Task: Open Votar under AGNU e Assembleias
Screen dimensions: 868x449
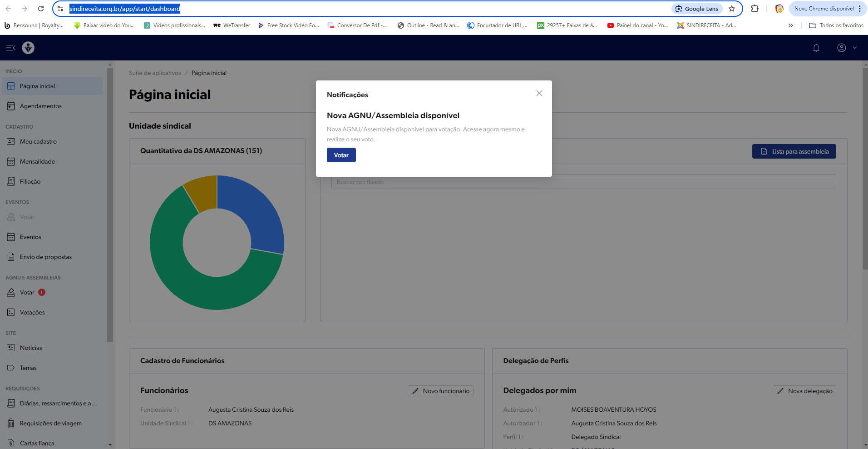Action: pos(27,292)
